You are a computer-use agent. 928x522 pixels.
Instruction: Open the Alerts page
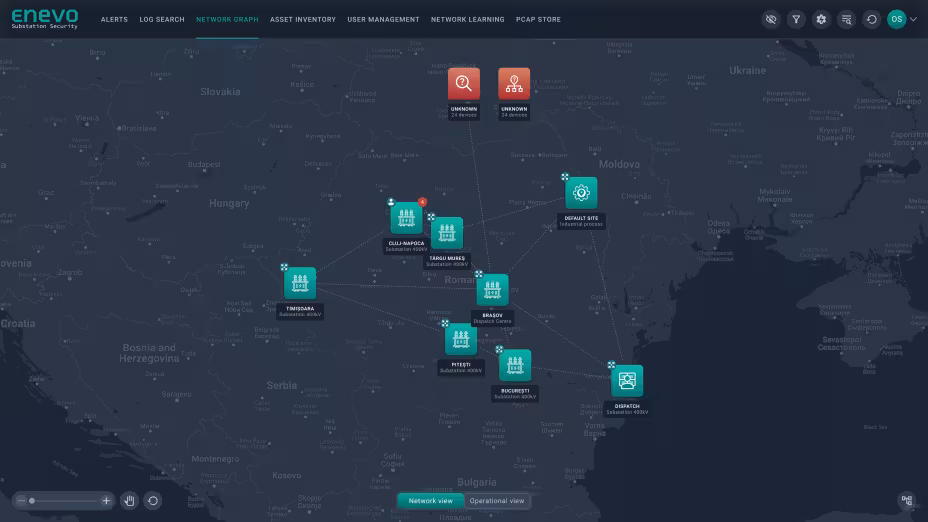[x=114, y=20]
